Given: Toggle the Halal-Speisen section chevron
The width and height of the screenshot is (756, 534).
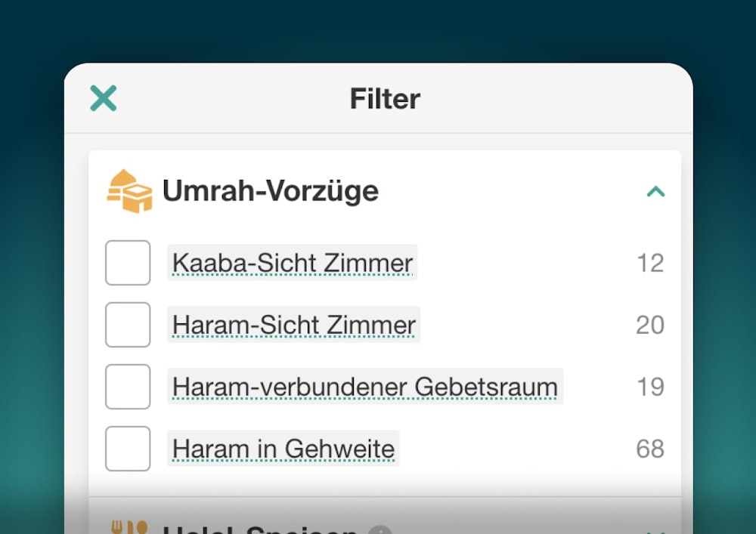Looking at the screenshot, I should (655, 530).
